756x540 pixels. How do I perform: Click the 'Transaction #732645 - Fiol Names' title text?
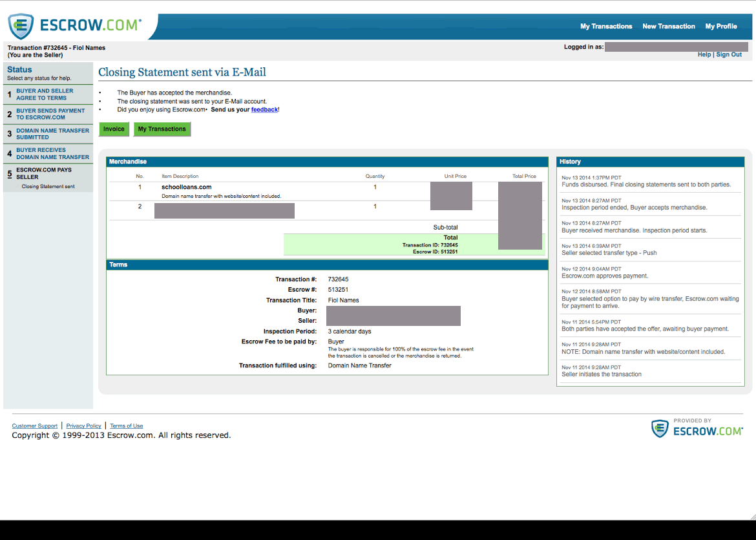point(56,48)
